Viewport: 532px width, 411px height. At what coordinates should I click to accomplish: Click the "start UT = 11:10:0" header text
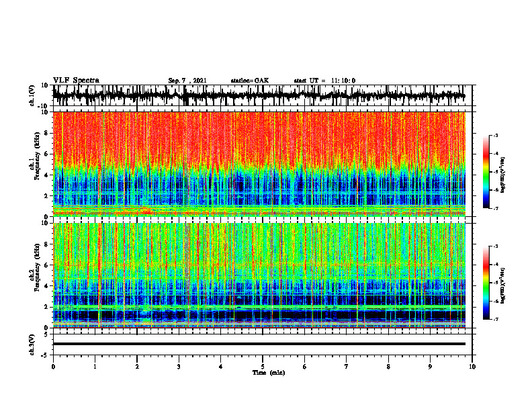(324, 81)
